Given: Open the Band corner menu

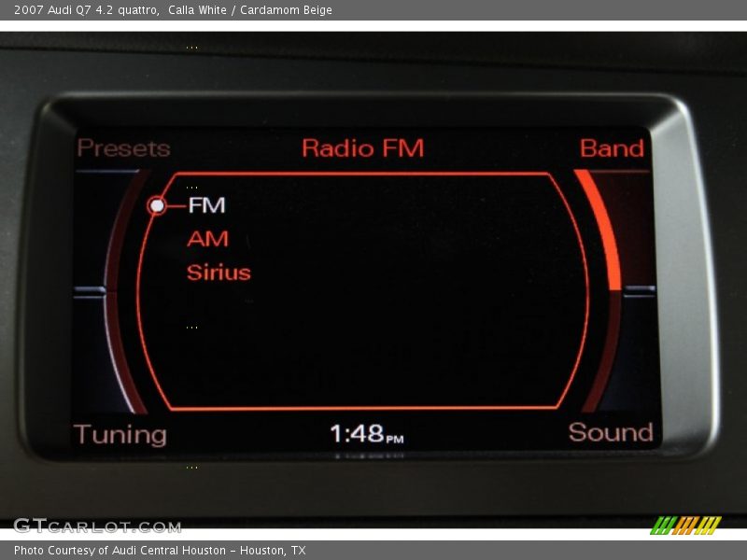Looking at the screenshot, I should click(x=612, y=148).
